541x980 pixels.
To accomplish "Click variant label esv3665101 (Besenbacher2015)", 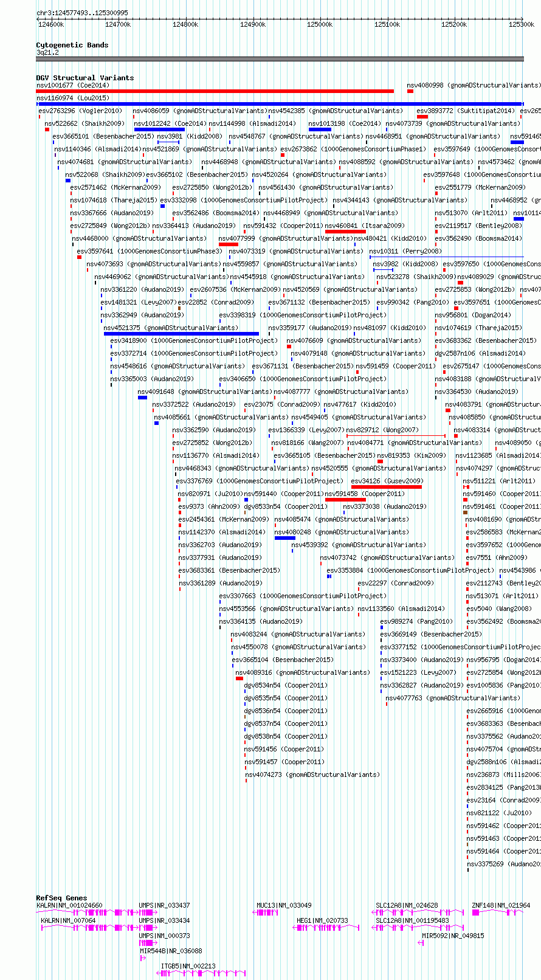I will coord(103,136).
